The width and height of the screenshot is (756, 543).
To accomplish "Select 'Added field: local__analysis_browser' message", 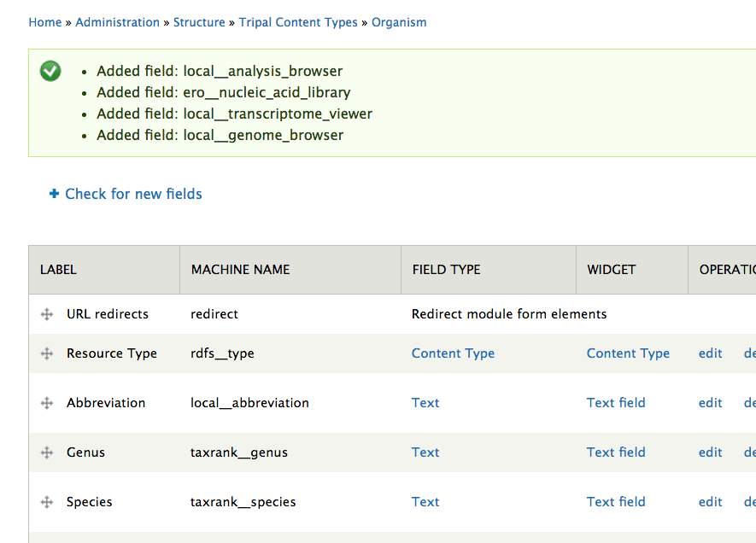I will coord(220,72).
